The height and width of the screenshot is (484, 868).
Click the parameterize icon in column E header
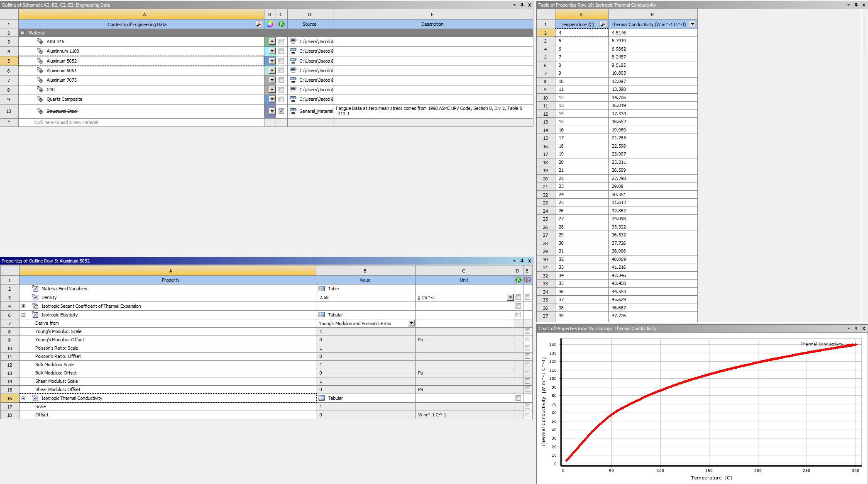click(527, 280)
